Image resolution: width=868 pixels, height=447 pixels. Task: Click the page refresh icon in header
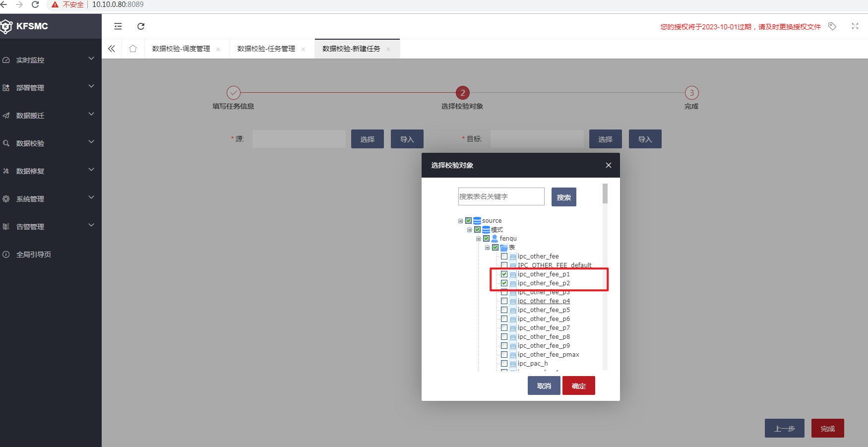[141, 26]
